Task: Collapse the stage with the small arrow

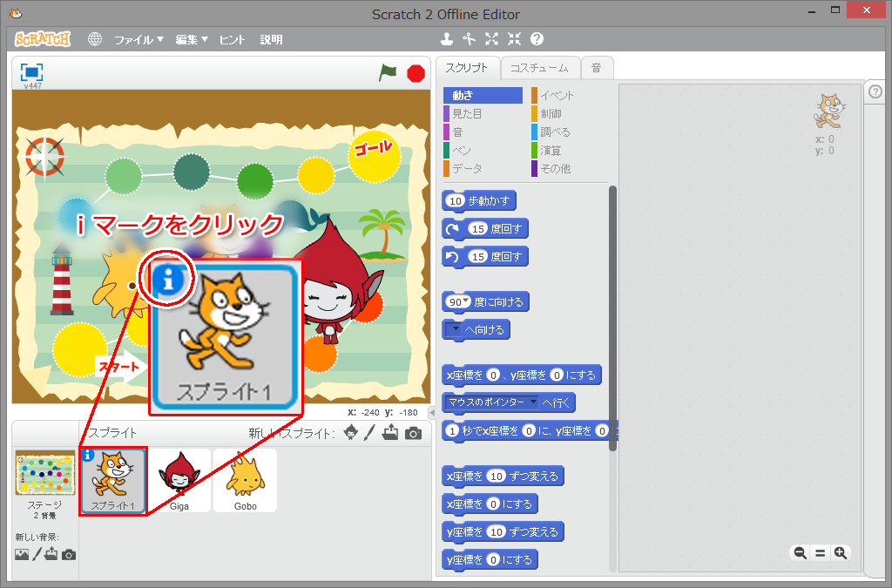Action: coord(432,412)
